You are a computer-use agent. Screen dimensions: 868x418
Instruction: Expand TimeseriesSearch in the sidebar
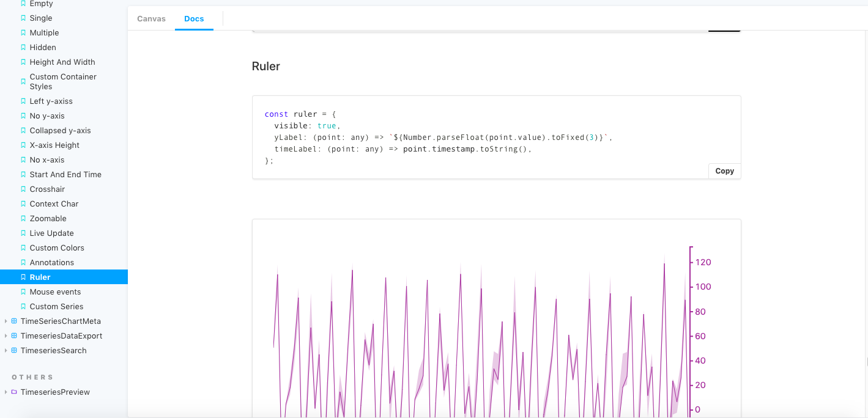[x=6, y=350]
